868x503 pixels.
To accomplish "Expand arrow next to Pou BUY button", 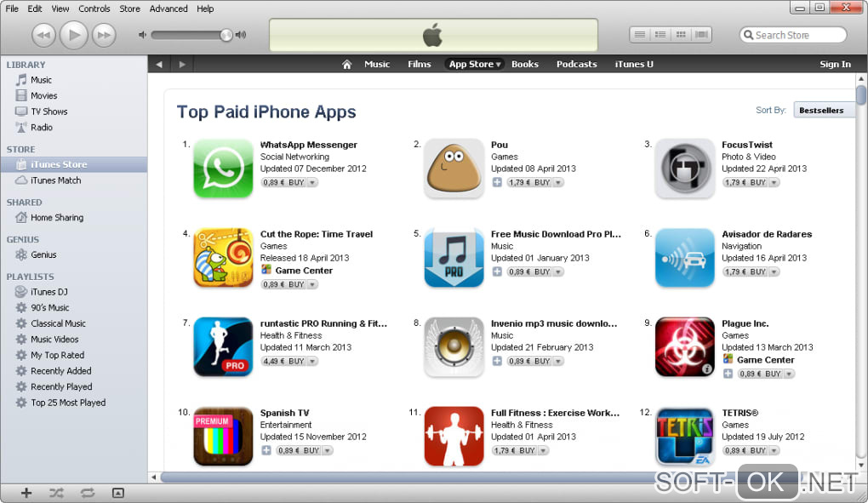I will [558, 183].
